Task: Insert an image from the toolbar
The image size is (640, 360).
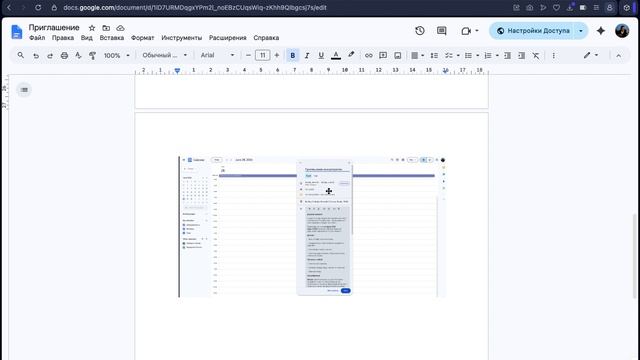Action: click(398, 56)
